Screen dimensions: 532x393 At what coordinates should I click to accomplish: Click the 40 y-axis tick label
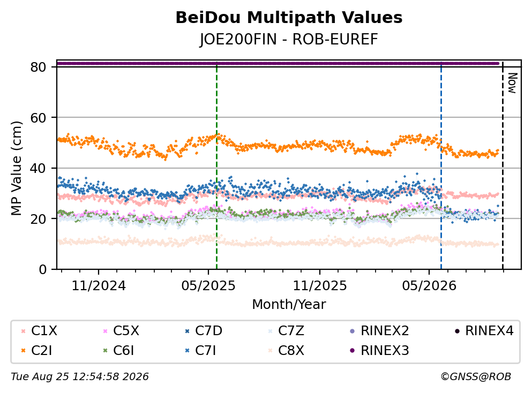click(x=38, y=168)
